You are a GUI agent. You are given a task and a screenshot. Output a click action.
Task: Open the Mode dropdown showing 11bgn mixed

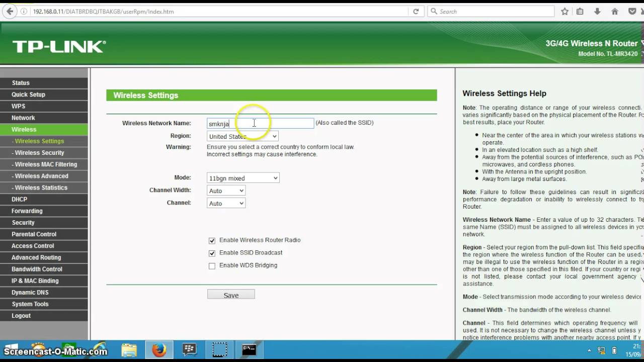(243, 178)
